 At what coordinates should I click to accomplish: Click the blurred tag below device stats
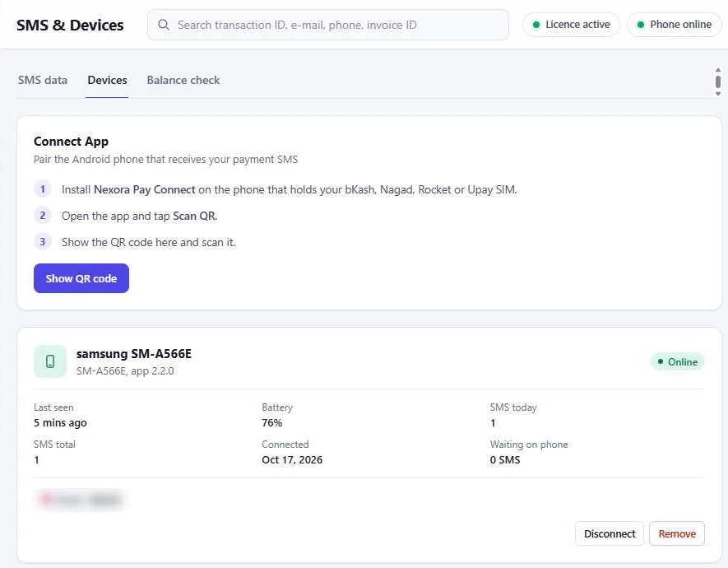(x=81, y=500)
